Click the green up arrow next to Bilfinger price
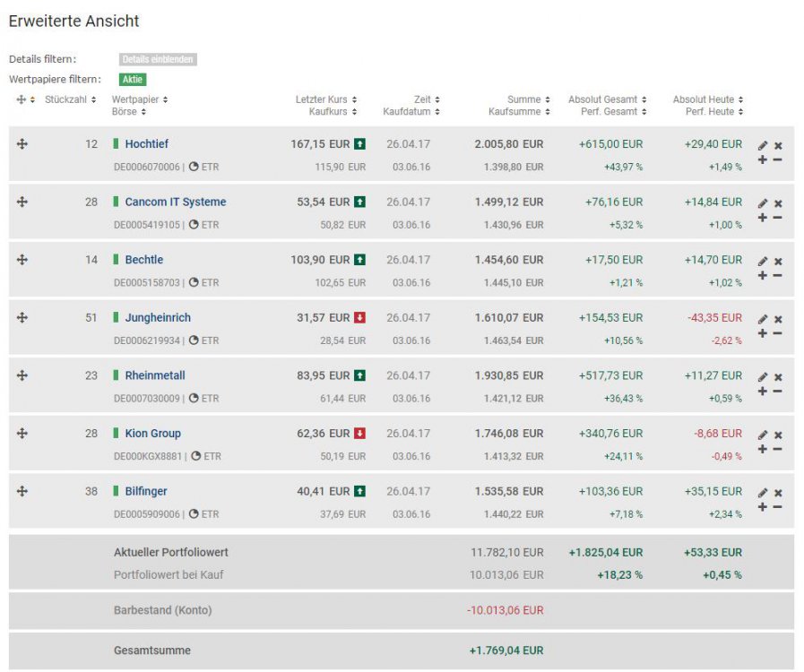 (x=359, y=491)
